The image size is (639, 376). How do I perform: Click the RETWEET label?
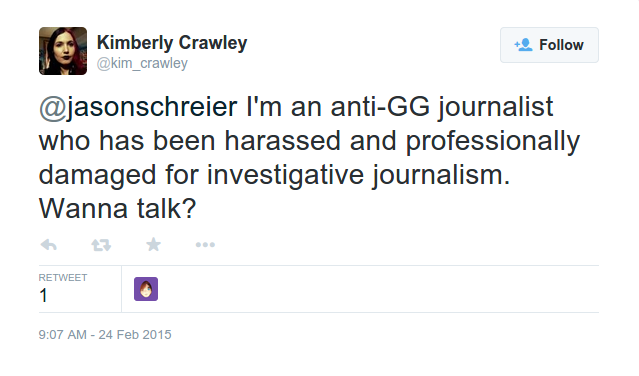point(63,278)
